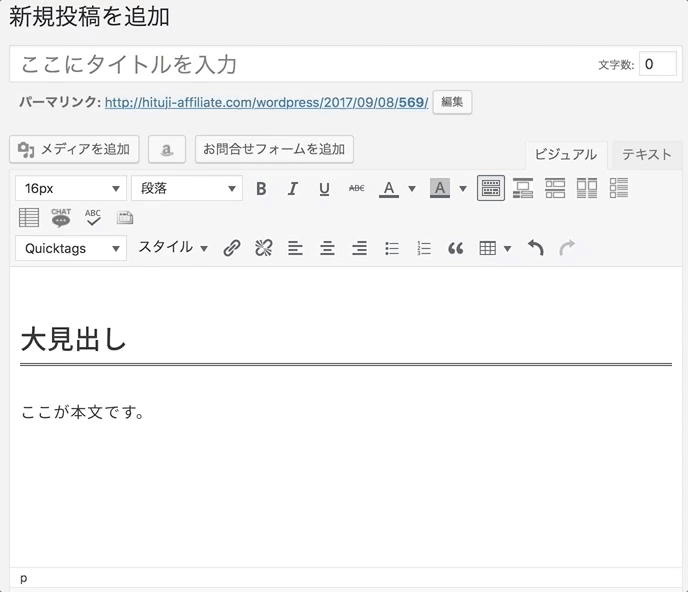Expand the スタイル menu
Viewport: 688px width, 592px height.
click(x=173, y=248)
